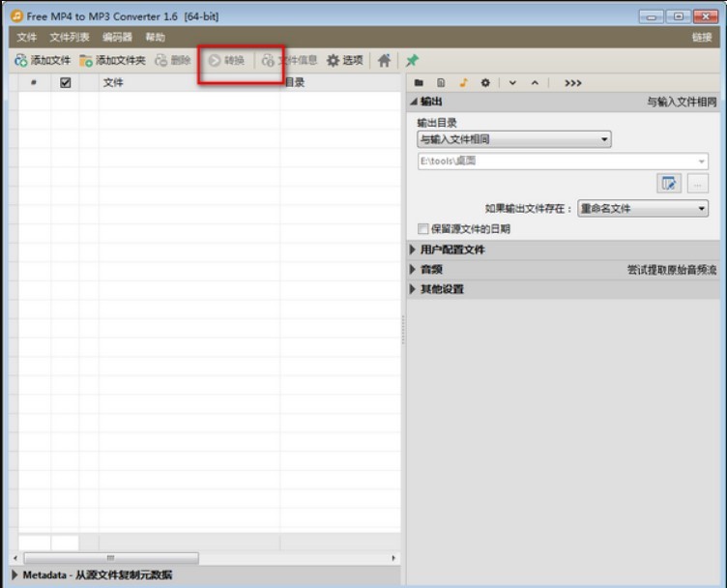
Task: Open Options with the gear icon
Action: (345, 60)
